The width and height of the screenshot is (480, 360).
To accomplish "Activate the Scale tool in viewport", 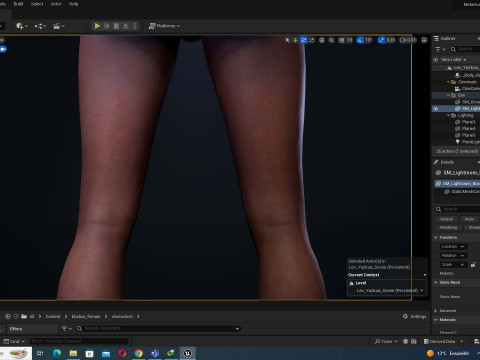I will (312, 40).
